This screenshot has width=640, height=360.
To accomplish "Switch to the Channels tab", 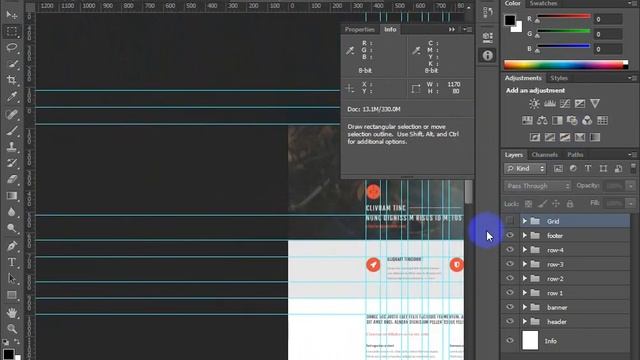I will pyautogui.click(x=544, y=155).
